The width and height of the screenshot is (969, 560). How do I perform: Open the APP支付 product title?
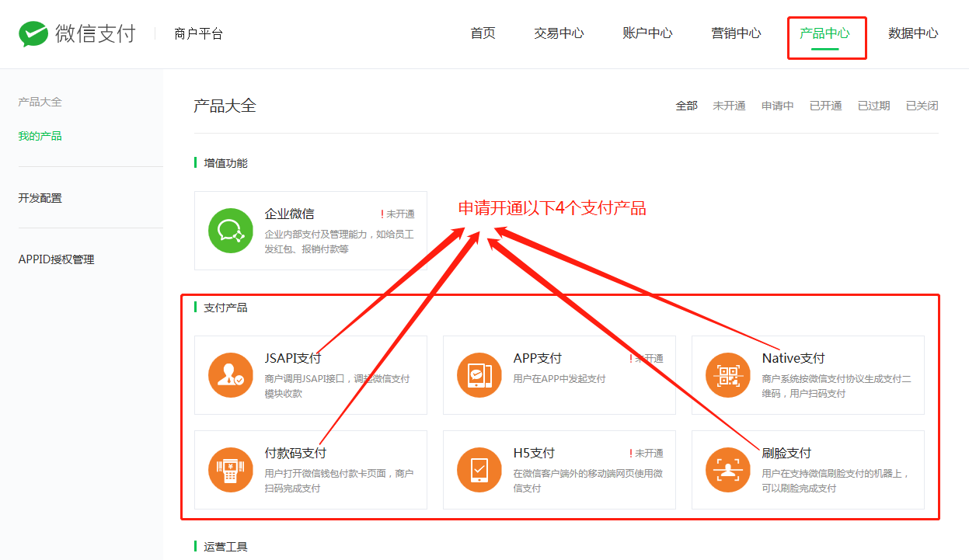[x=537, y=358]
